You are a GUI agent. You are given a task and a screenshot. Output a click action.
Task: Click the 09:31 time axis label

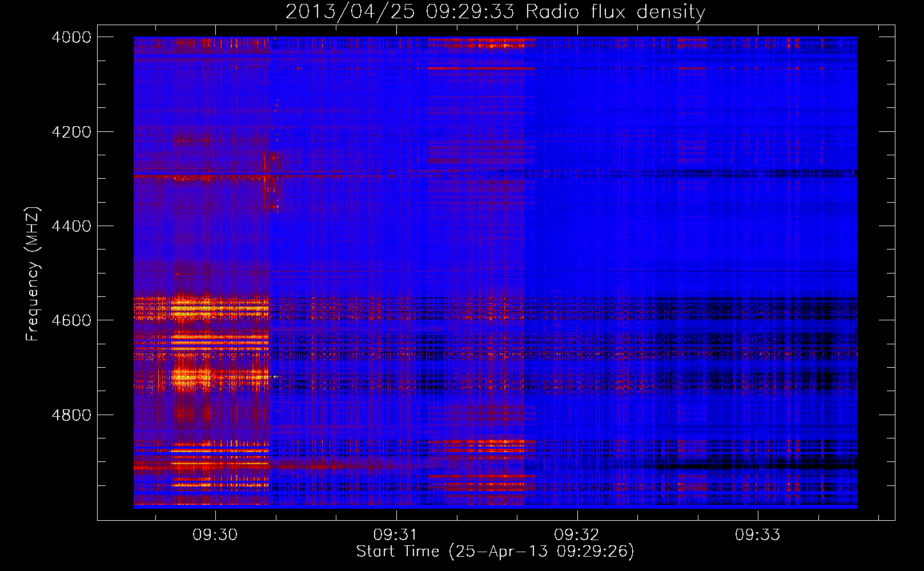[396, 535]
